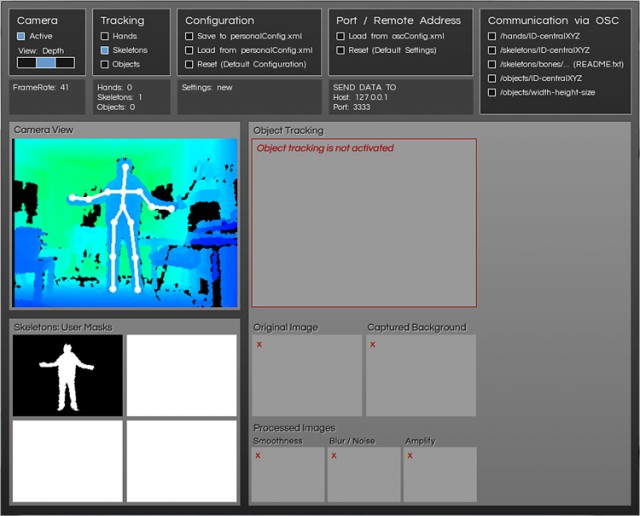Check Save to personalConfig.xml
The image size is (640, 516).
click(x=190, y=36)
